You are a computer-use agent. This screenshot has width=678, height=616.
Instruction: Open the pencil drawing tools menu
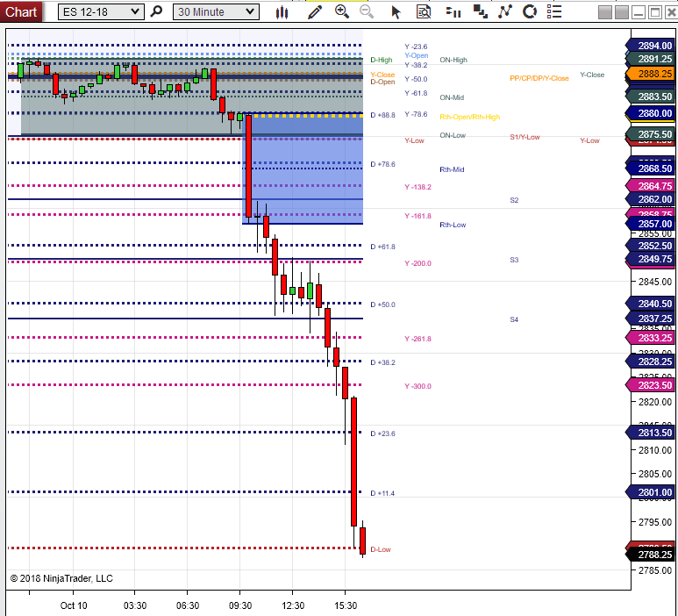pyautogui.click(x=315, y=12)
